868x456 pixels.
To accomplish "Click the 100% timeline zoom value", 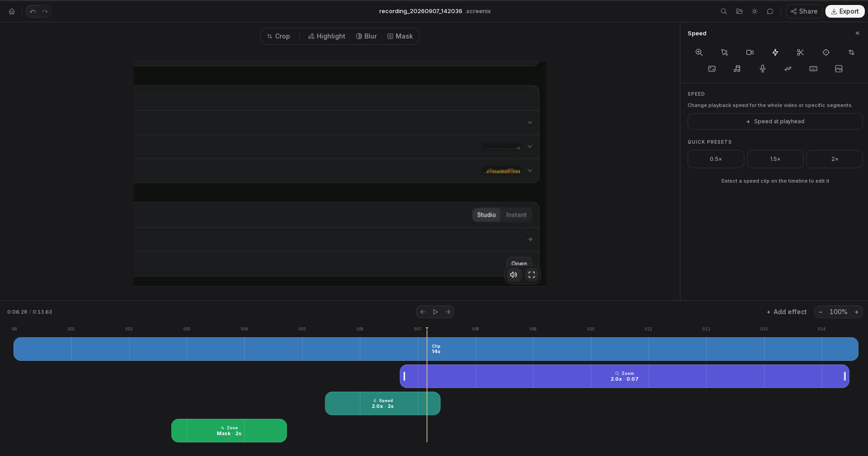I will tap(838, 312).
